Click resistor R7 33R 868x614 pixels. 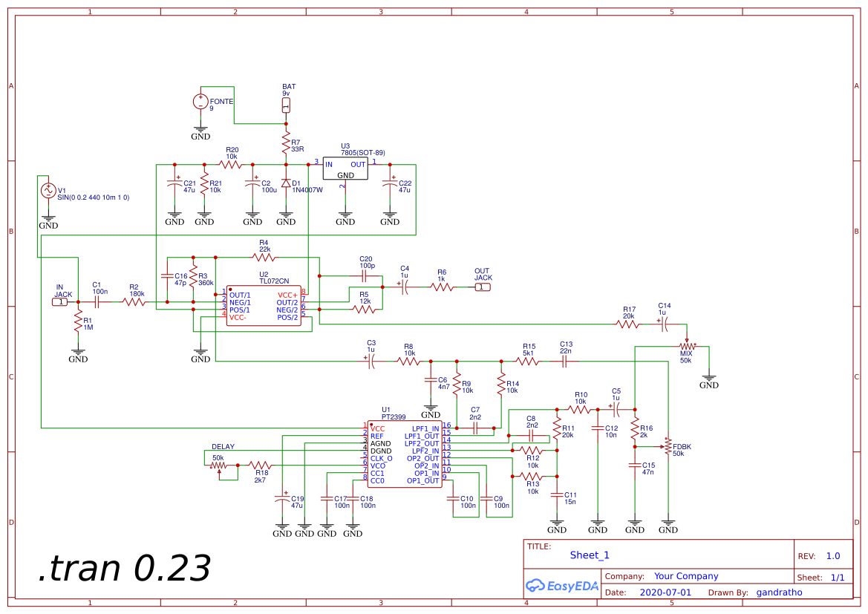tap(287, 141)
